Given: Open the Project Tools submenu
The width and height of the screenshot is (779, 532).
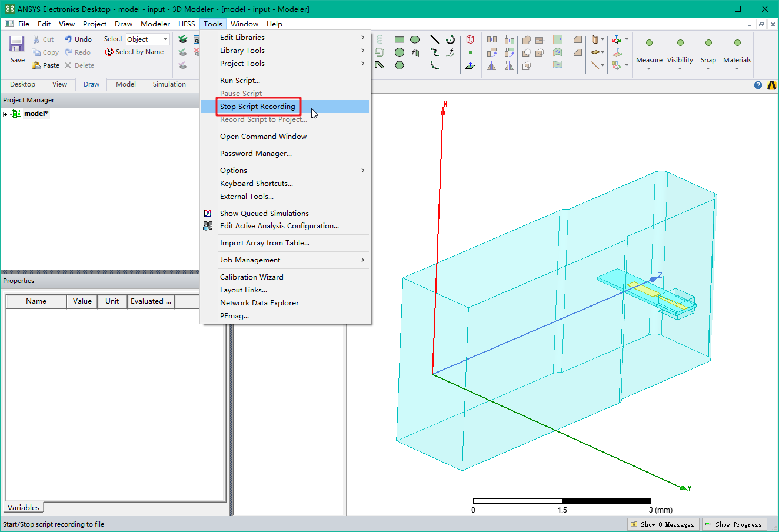Looking at the screenshot, I should 285,64.
